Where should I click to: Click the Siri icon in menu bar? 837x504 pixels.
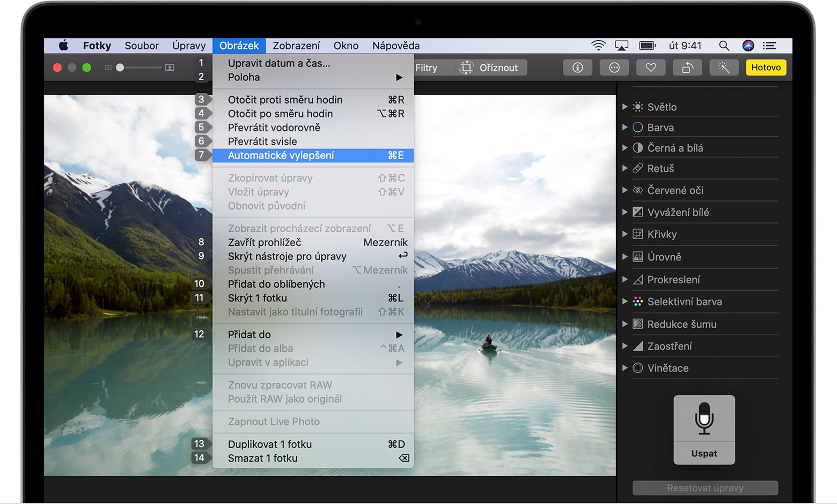point(748,46)
